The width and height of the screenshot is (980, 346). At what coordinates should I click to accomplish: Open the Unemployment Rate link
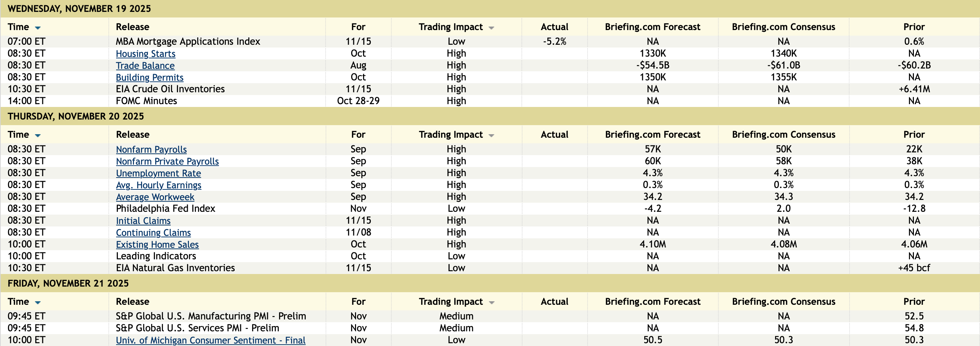click(158, 173)
